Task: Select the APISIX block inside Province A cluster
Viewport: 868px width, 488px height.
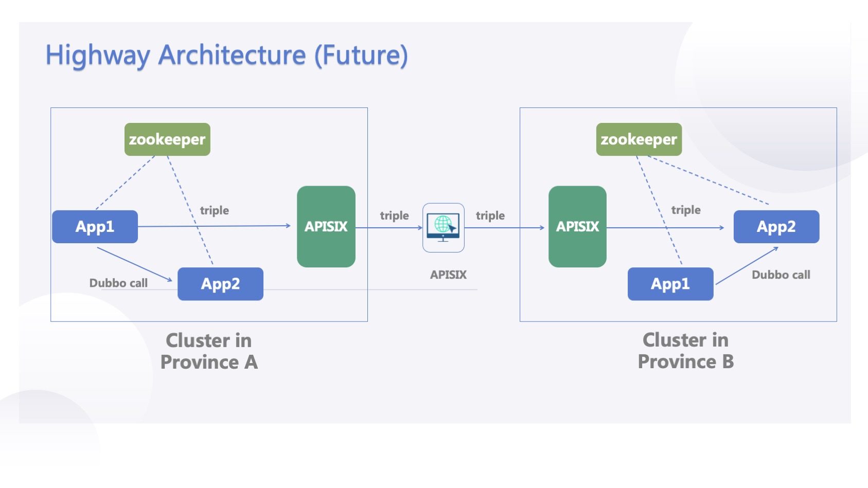Action: pyautogui.click(x=326, y=226)
